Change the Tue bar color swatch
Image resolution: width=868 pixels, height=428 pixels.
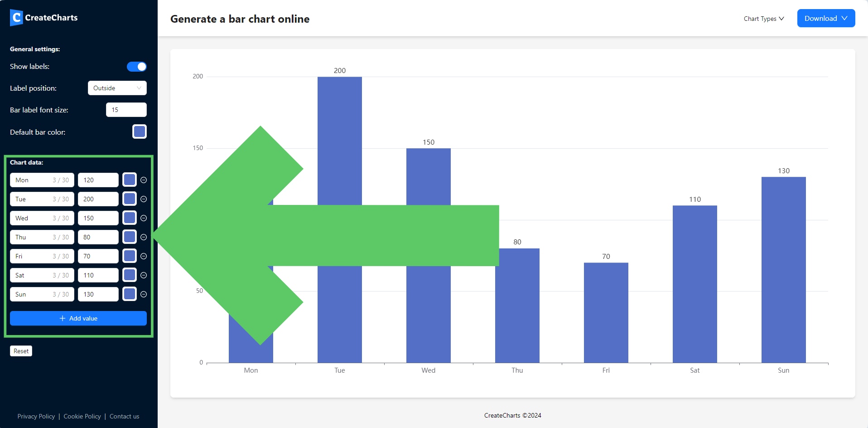tap(129, 199)
